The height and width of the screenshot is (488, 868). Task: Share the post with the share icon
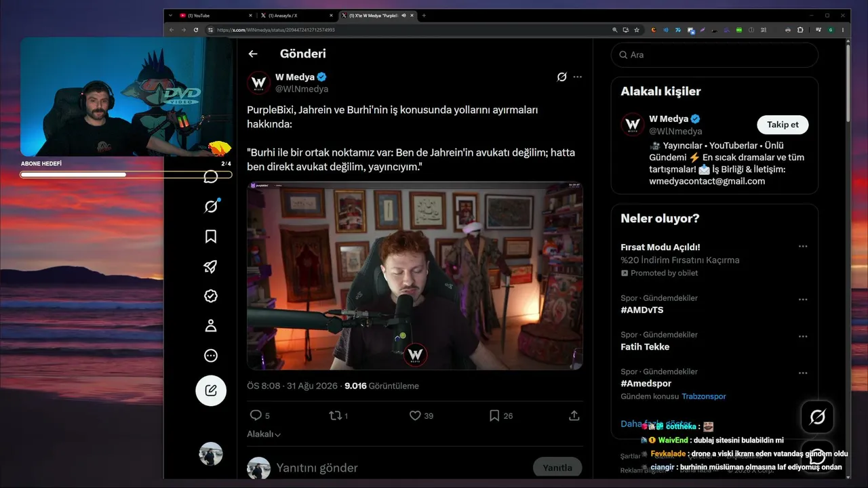(574, 415)
